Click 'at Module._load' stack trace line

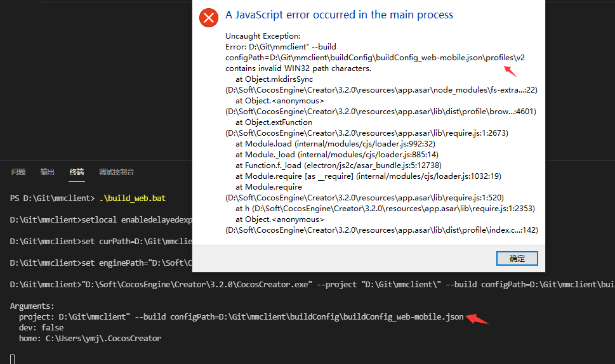point(337,155)
